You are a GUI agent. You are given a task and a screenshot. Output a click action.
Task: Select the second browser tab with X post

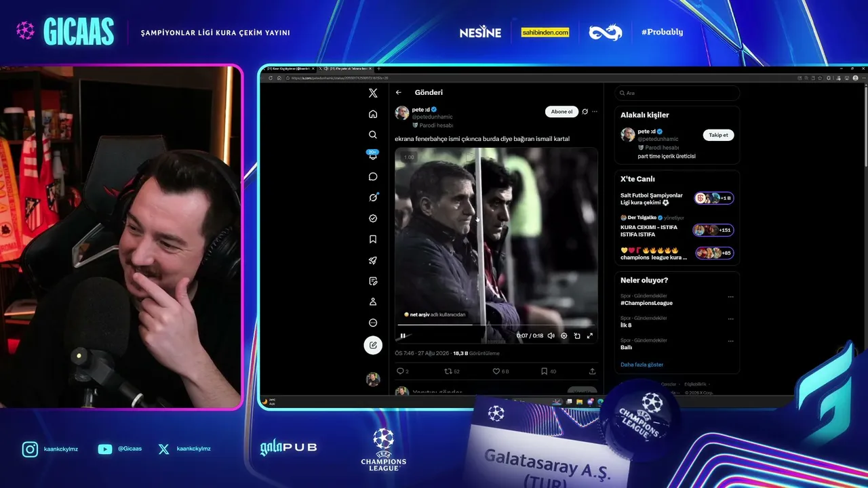[347, 68]
